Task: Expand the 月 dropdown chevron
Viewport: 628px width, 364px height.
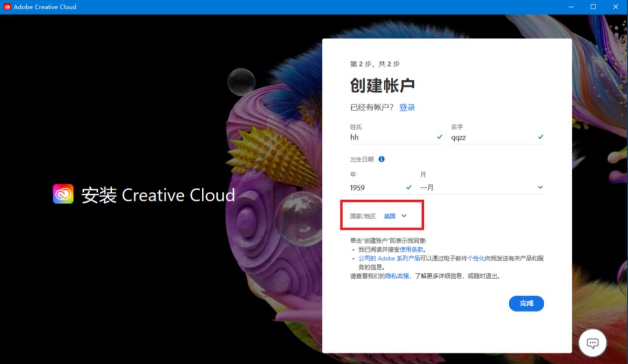Action: (x=540, y=187)
